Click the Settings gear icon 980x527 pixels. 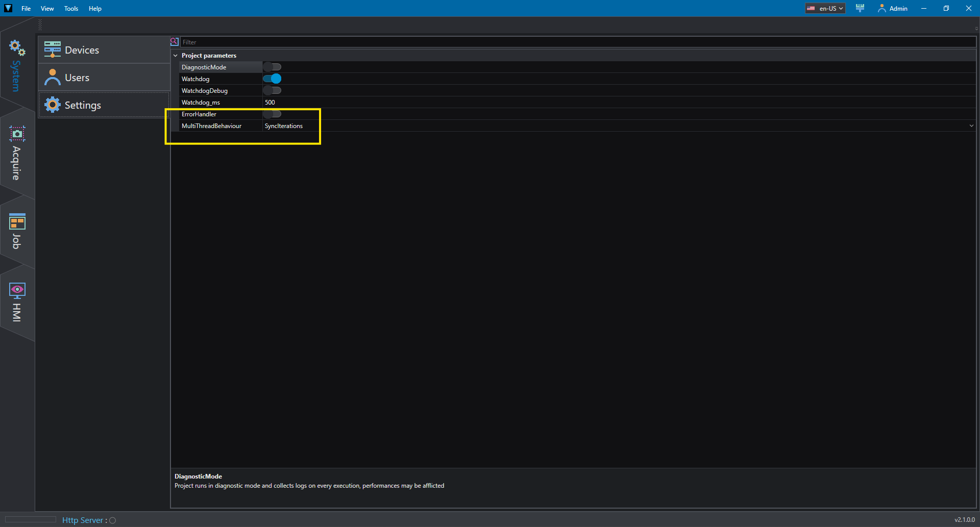52,105
